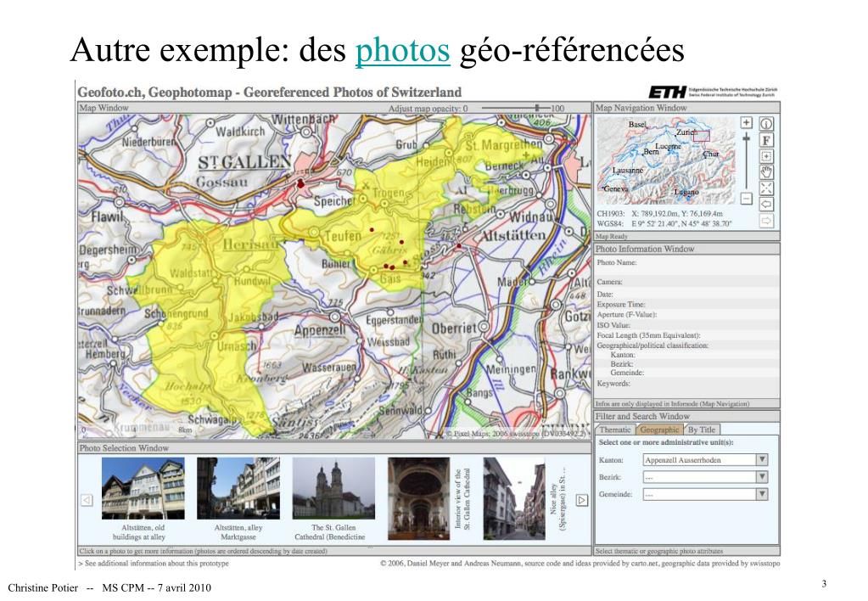Click the Oberriet label on the map
868x601 pixels.
[x=455, y=329]
